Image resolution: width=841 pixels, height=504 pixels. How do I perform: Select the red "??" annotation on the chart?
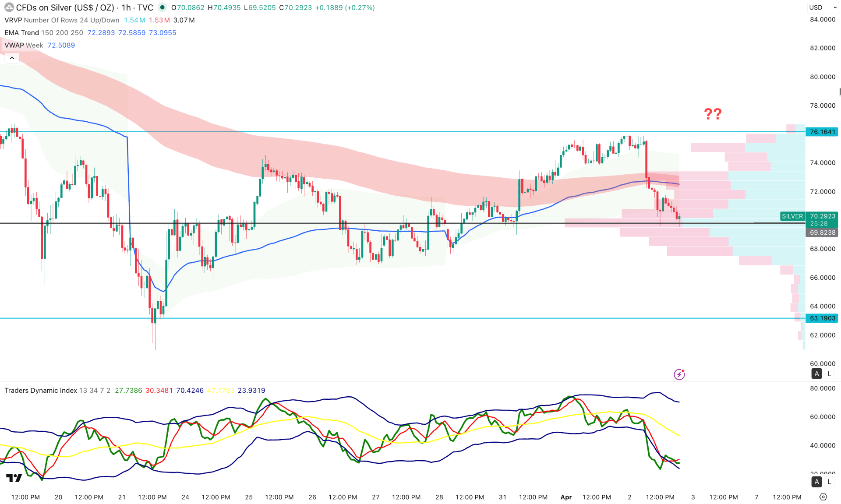pos(713,114)
